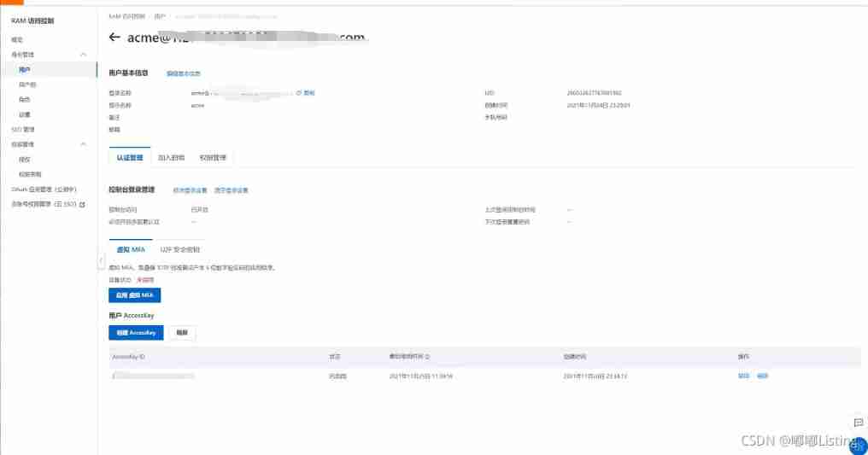Click the external link icon beside SSO menu item
This screenshot has height=455, width=868.
point(83,205)
